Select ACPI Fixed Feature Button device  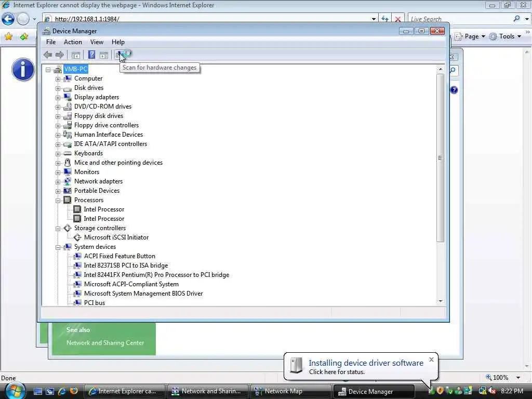(119, 256)
